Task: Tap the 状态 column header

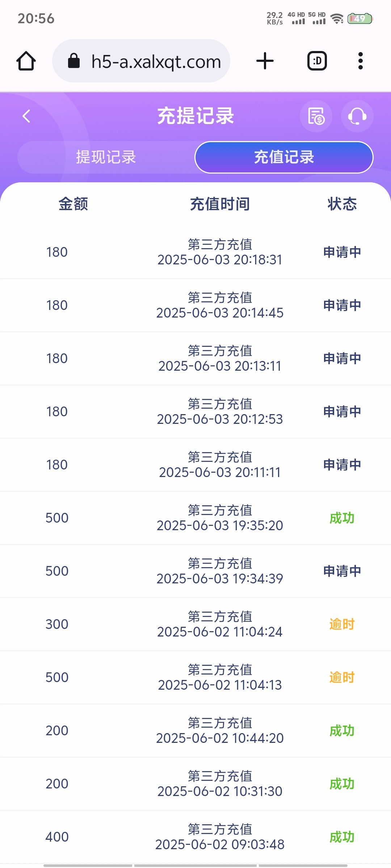Action: 342,204
